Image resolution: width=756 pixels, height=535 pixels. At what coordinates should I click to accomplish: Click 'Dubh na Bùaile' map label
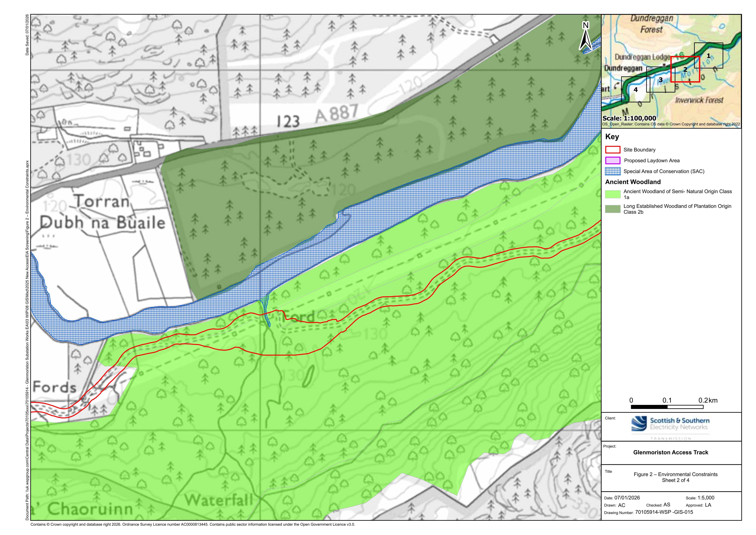pos(102,223)
